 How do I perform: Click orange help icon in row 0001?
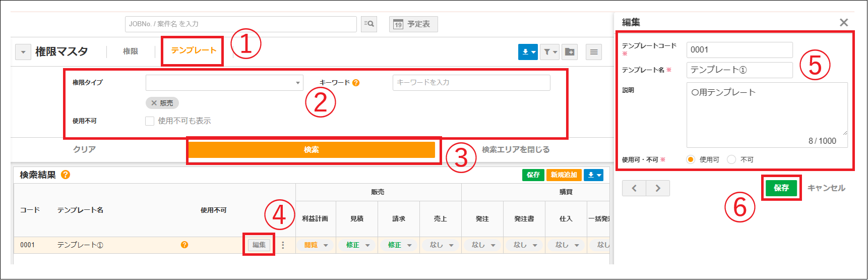point(184,245)
